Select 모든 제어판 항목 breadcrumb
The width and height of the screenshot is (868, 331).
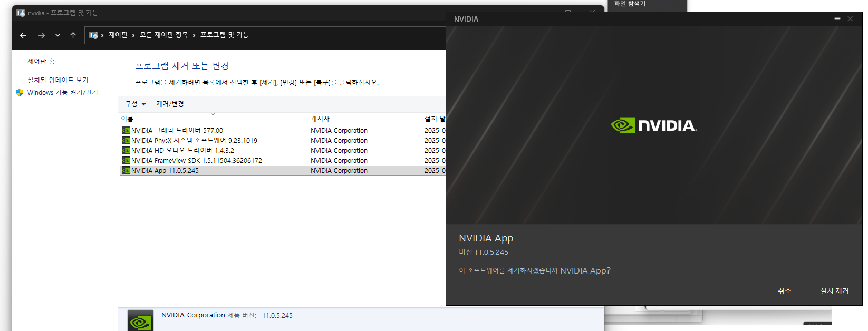tap(164, 35)
